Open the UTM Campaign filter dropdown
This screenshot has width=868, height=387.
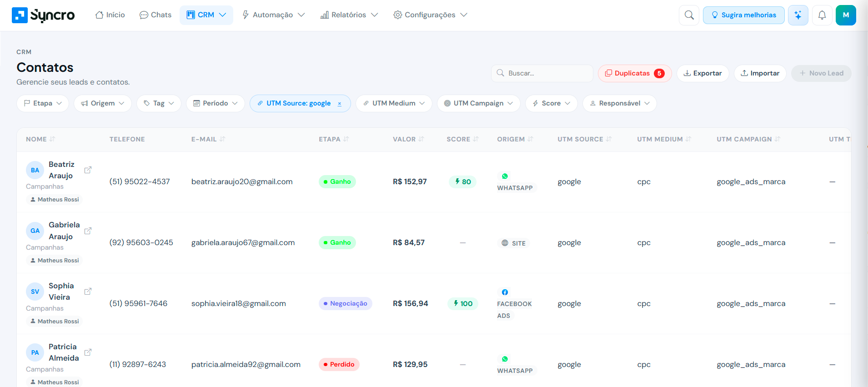click(x=478, y=103)
